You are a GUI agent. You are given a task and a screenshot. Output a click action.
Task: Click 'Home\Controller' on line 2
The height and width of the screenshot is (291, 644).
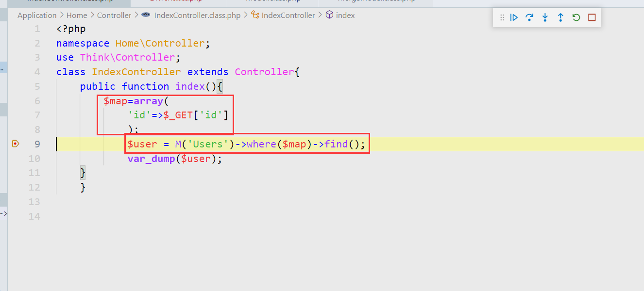(x=160, y=43)
